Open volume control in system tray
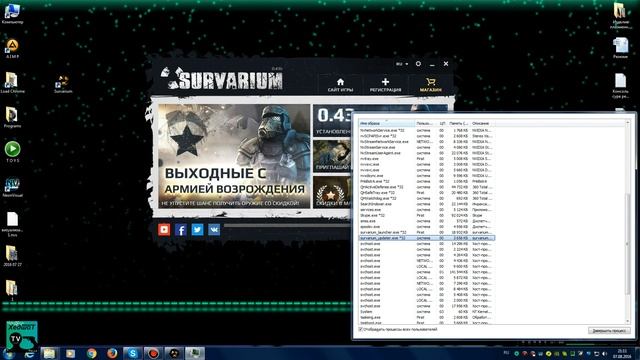The width and height of the screenshot is (640, 360). (x=604, y=353)
